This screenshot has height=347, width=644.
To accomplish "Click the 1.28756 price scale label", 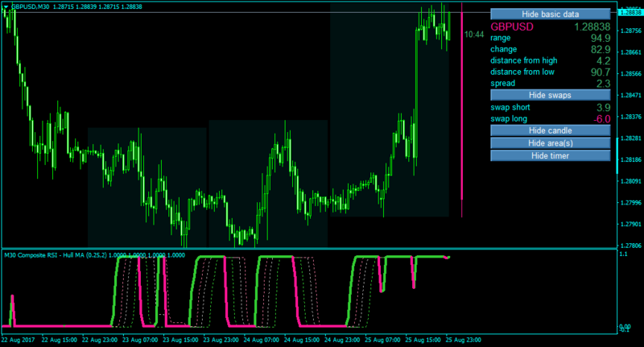I will point(631,31).
